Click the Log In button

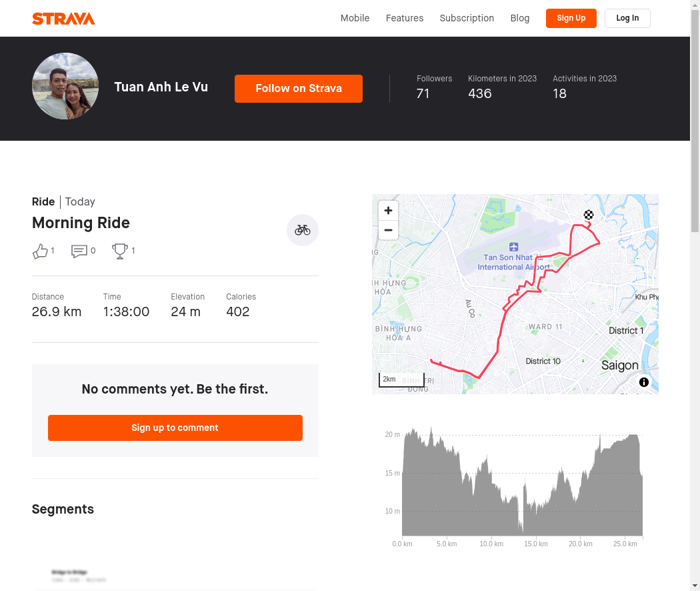[627, 18]
